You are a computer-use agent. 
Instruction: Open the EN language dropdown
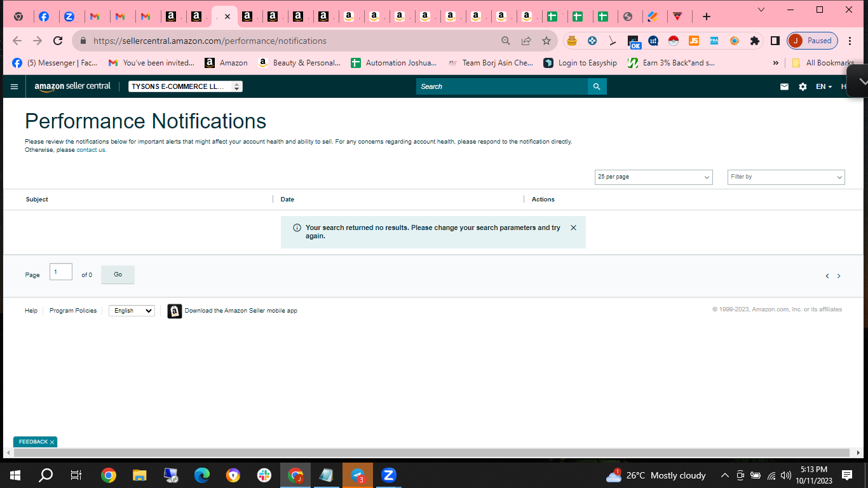(x=824, y=86)
